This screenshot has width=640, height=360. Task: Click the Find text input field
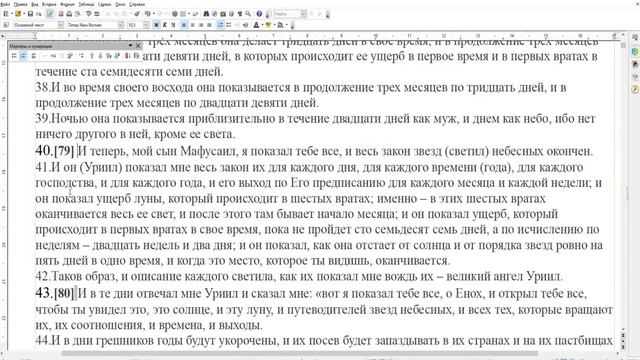pyautogui.click(x=287, y=14)
